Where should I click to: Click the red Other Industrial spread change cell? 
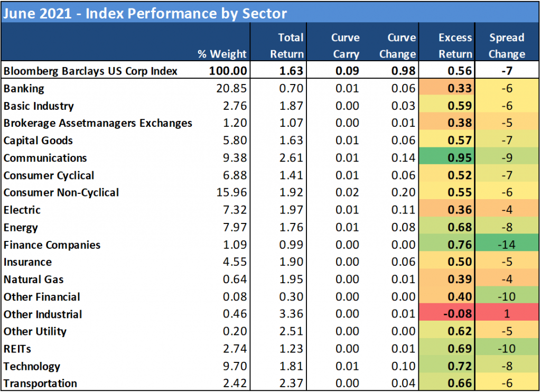[507, 314]
